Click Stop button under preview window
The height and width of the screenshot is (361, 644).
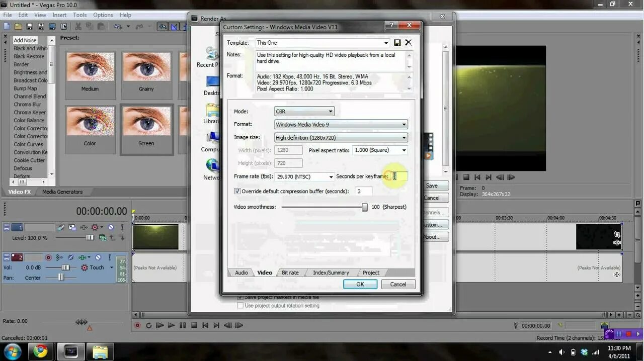coord(466,177)
